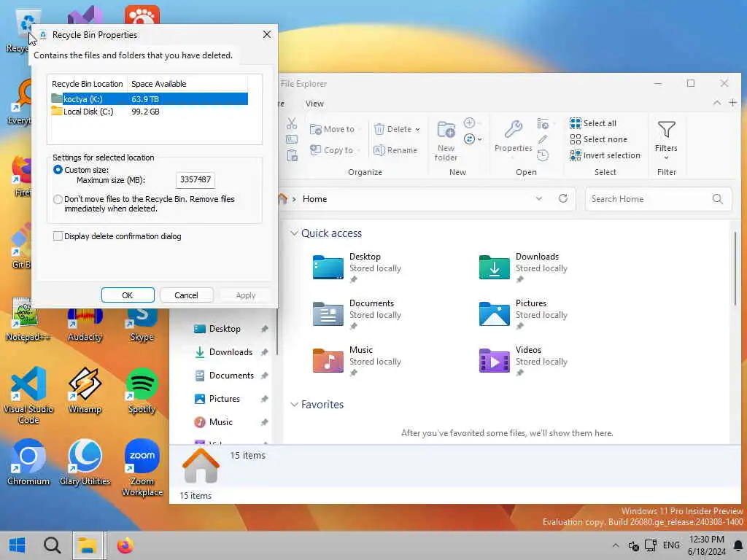Click the Move to button in ribbon

pyautogui.click(x=332, y=129)
